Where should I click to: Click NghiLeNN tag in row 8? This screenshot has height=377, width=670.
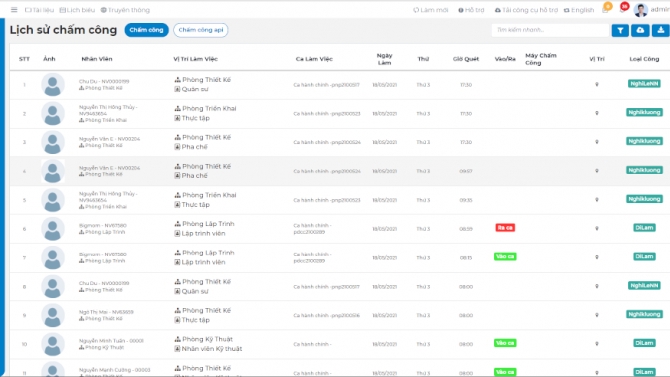click(x=644, y=286)
